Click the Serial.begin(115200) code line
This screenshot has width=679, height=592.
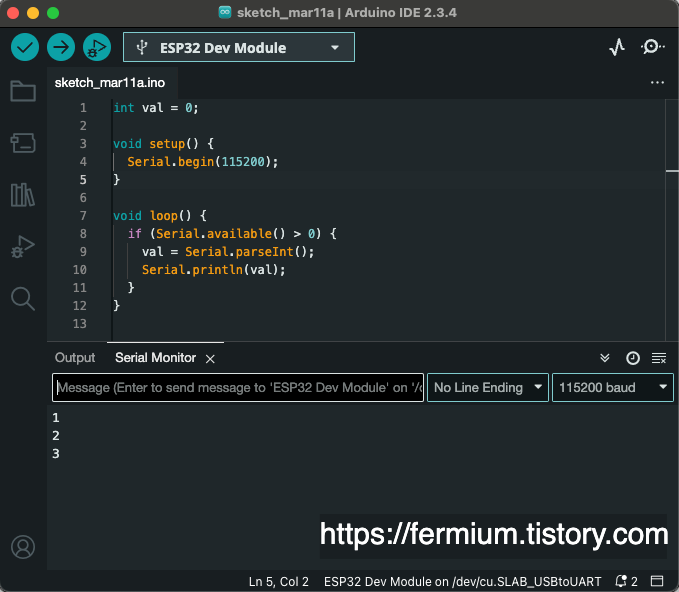tap(202, 162)
